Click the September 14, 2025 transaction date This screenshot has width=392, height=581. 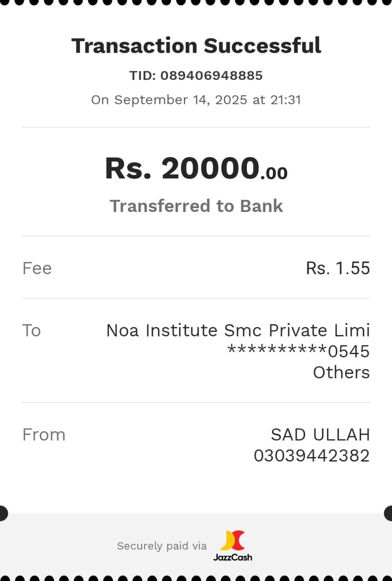181,100
